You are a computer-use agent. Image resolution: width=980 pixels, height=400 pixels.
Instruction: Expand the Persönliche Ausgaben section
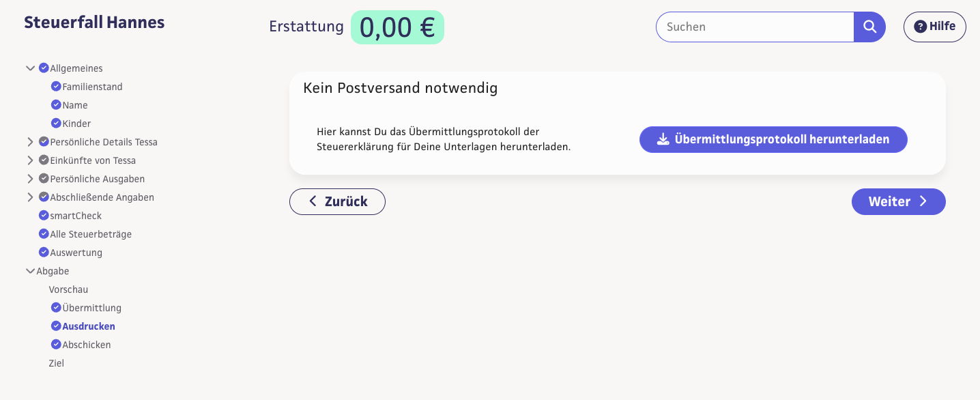30,179
